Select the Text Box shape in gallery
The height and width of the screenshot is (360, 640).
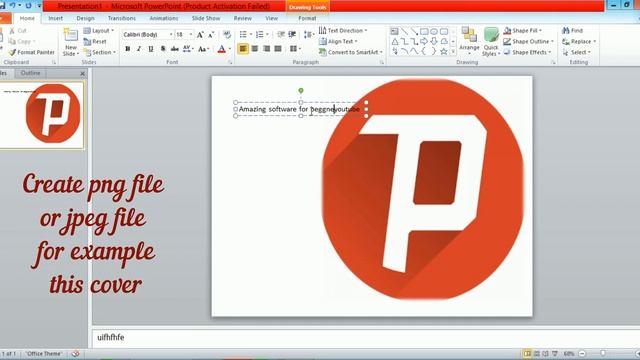click(x=394, y=31)
